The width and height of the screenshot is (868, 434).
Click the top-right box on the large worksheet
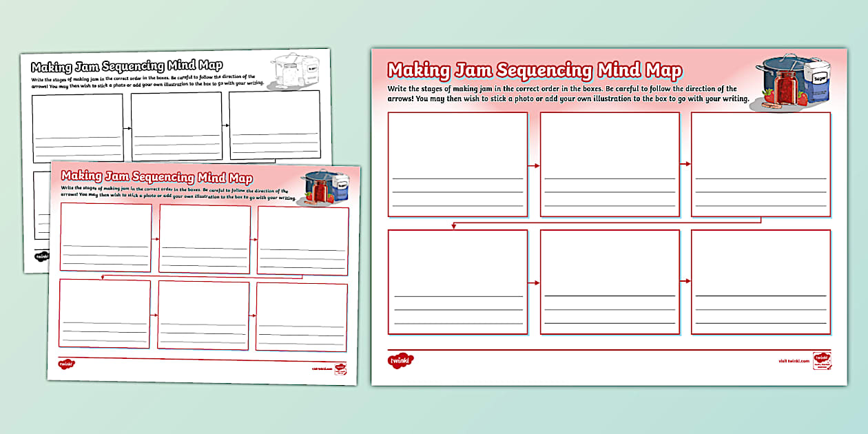tap(761, 164)
